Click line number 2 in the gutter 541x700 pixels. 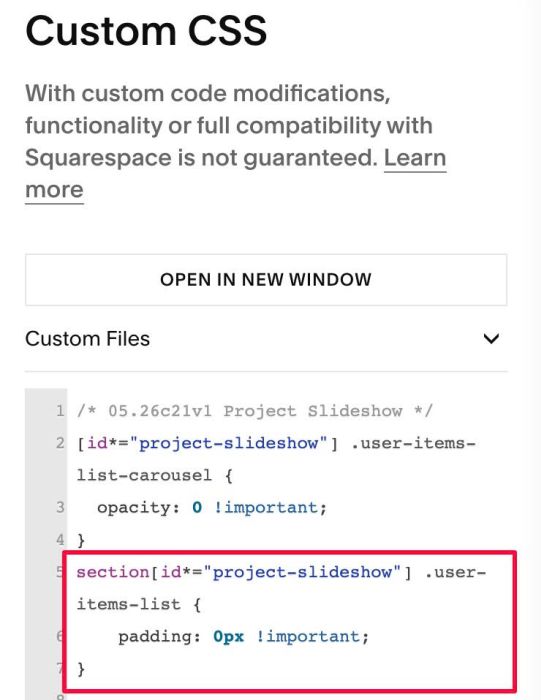60,443
